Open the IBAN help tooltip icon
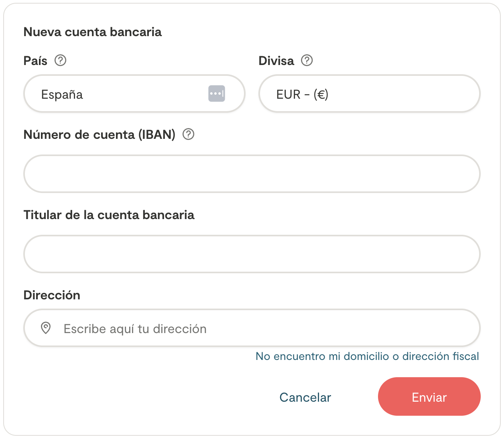The image size is (504, 439). click(x=188, y=134)
